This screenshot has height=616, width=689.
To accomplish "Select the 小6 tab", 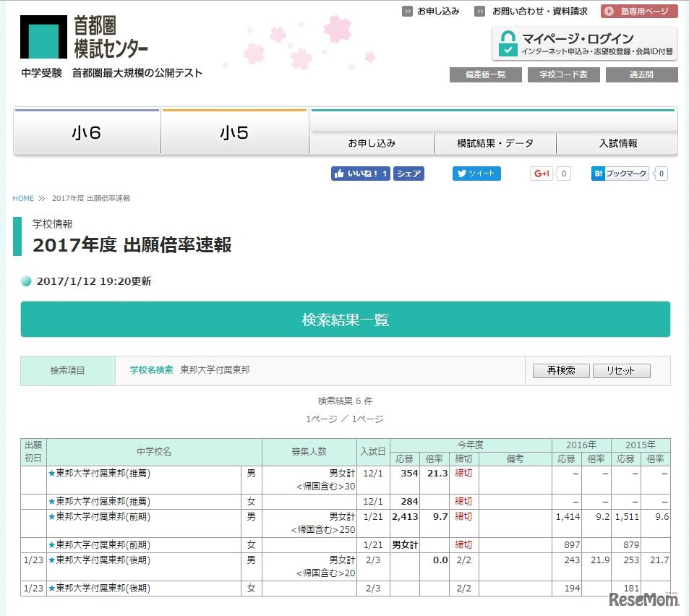I will (87, 133).
